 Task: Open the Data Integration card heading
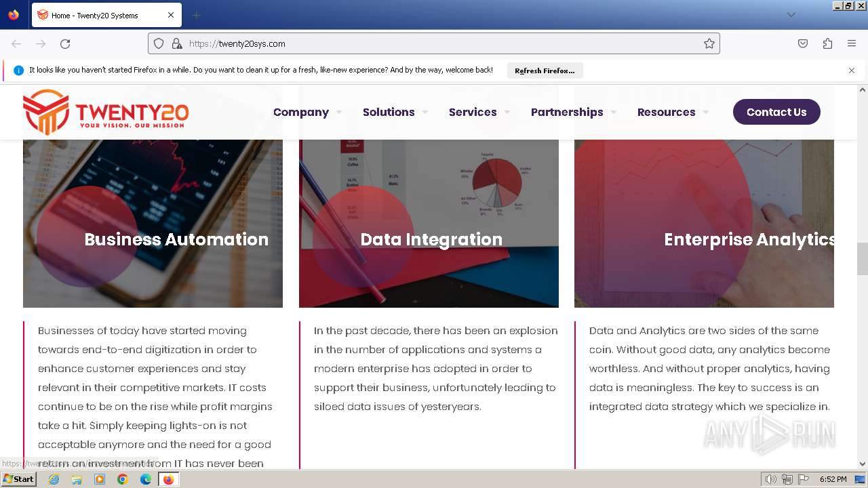point(431,239)
